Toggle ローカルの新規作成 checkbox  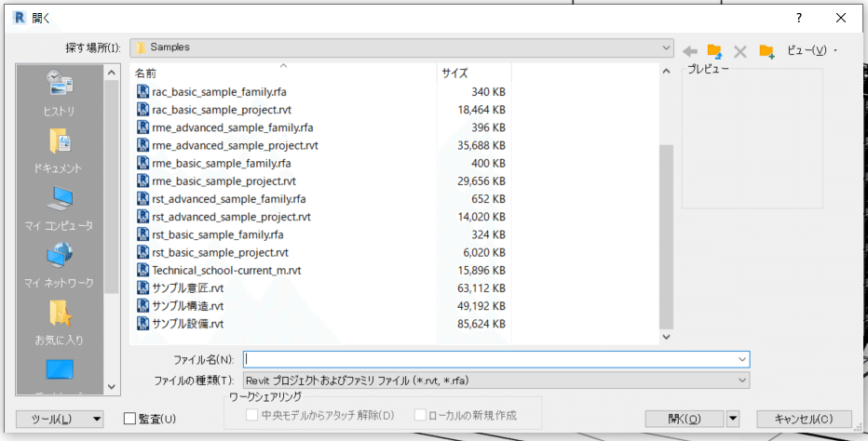coord(420,415)
